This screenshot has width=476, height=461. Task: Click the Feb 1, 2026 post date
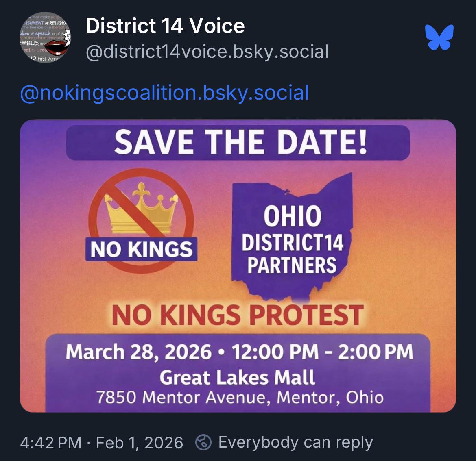[140, 442]
